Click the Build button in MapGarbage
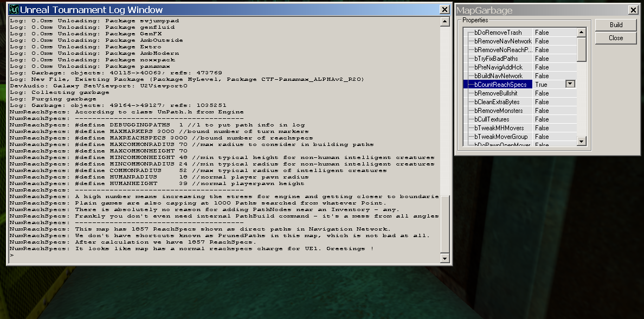 click(x=616, y=24)
